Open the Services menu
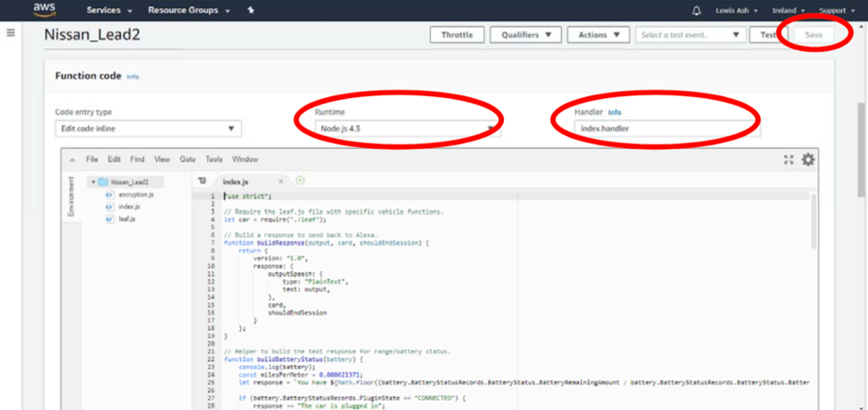 (x=109, y=10)
